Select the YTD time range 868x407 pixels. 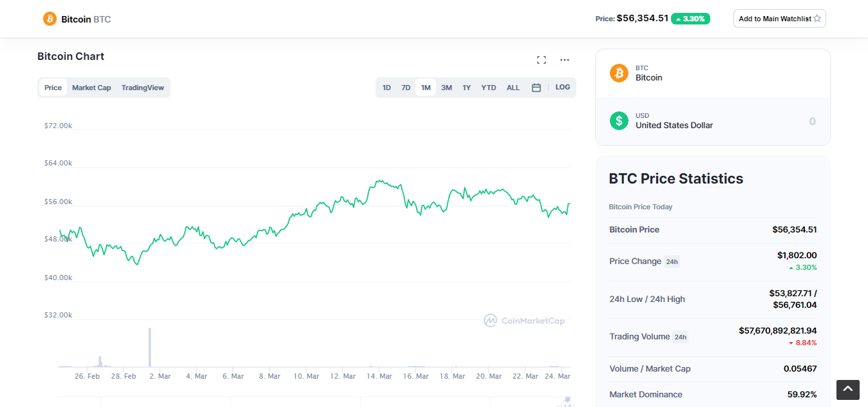click(489, 88)
